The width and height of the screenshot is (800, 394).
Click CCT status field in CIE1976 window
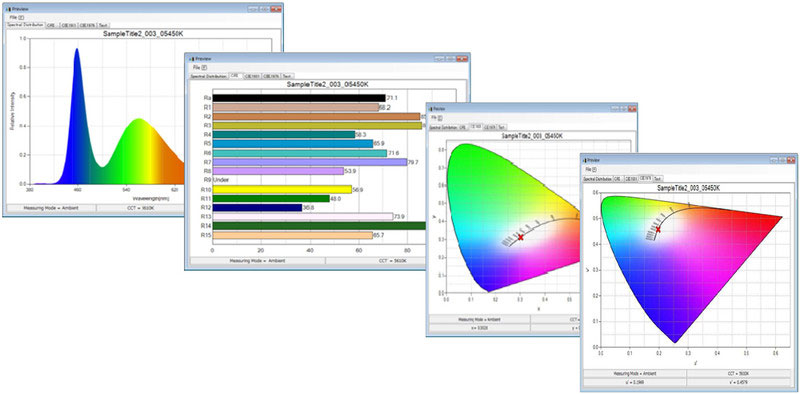[739, 373]
